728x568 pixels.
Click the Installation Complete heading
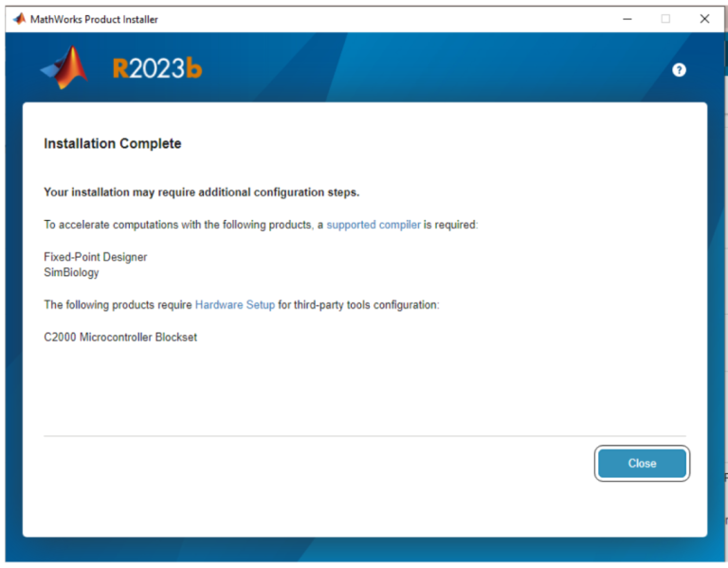tap(112, 144)
